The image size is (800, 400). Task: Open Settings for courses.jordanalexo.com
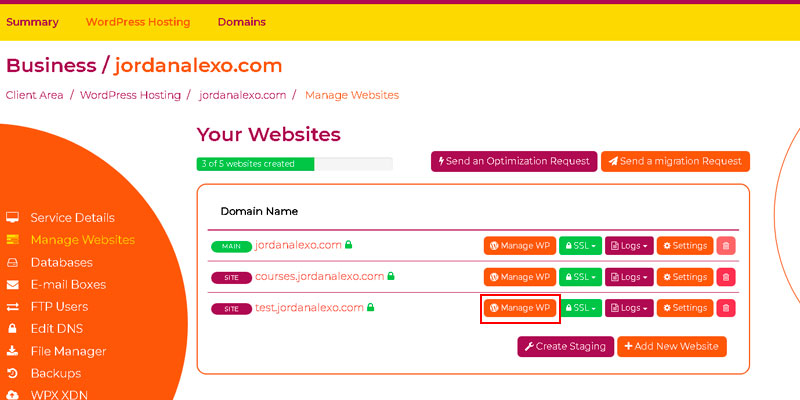point(685,277)
